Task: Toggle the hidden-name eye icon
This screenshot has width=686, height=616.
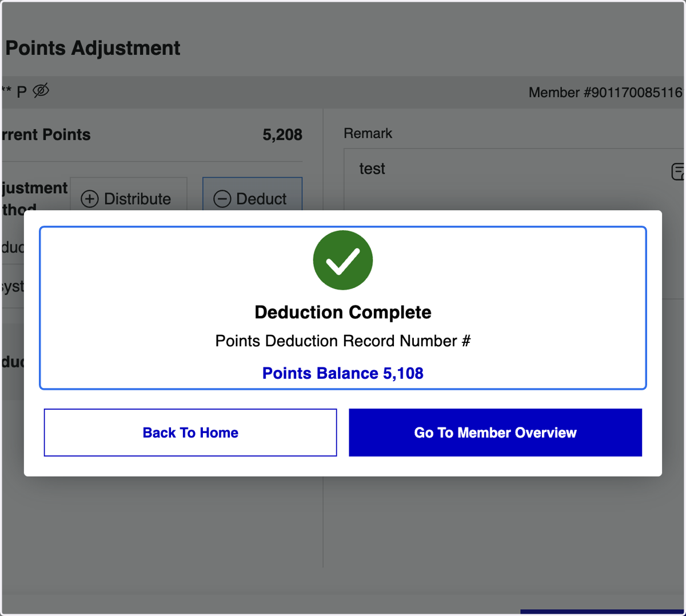Action: (x=41, y=90)
